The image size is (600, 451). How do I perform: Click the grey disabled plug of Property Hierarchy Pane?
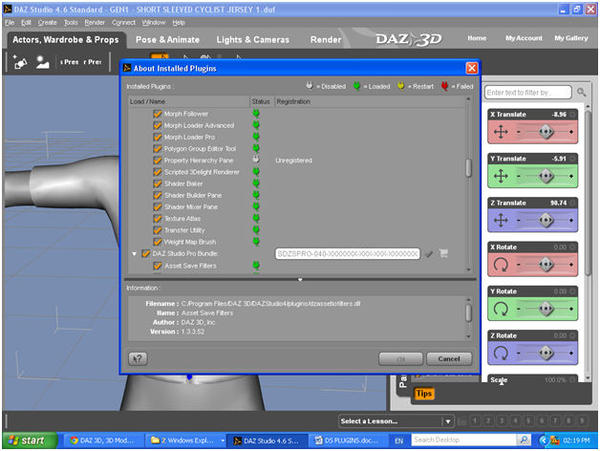(x=256, y=160)
